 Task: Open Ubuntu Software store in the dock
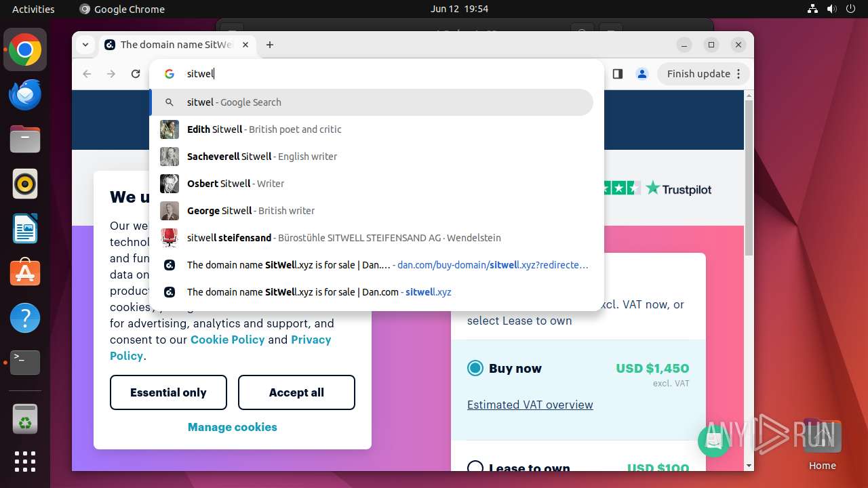click(x=25, y=273)
